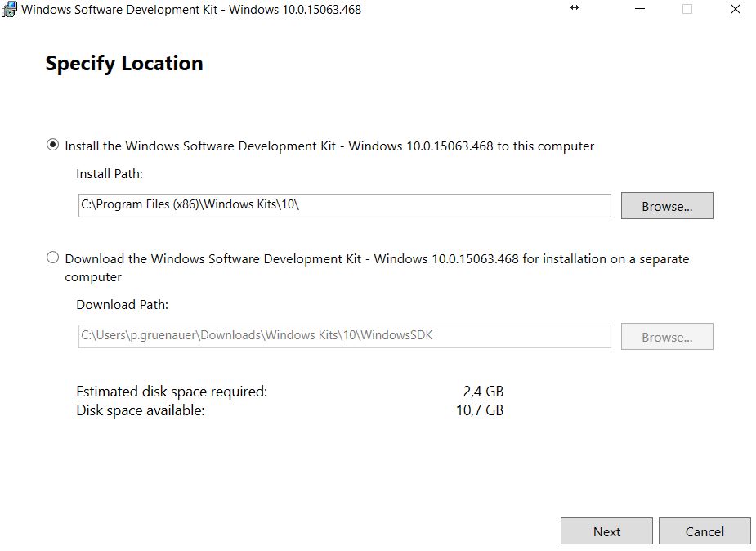The width and height of the screenshot is (756, 551).
Task: Click the Install Path label
Action: [x=110, y=173]
